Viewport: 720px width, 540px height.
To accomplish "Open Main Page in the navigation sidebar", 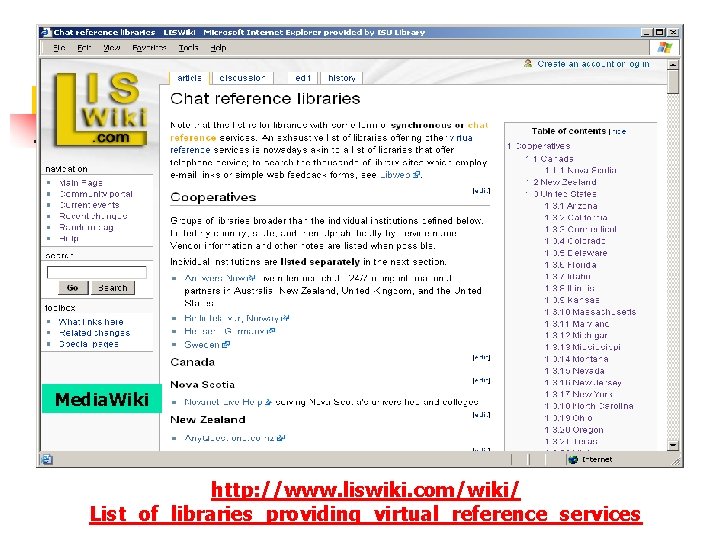I will [81, 183].
